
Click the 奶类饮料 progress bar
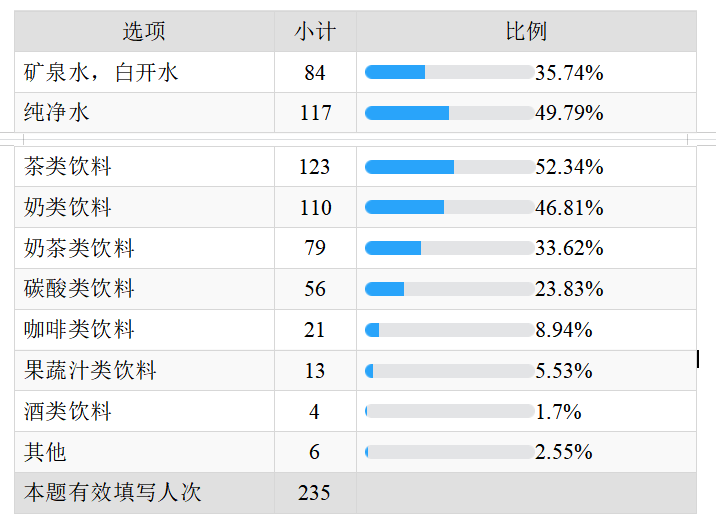pos(450,207)
